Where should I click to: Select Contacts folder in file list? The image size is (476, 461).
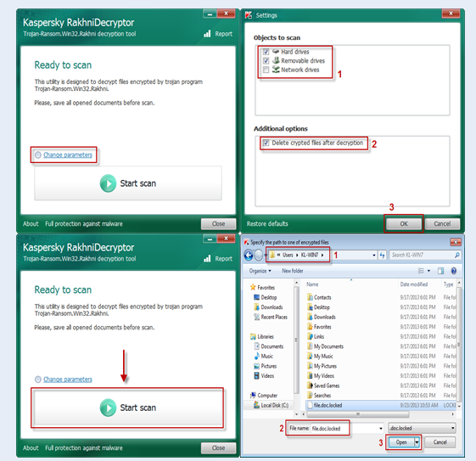click(319, 297)
